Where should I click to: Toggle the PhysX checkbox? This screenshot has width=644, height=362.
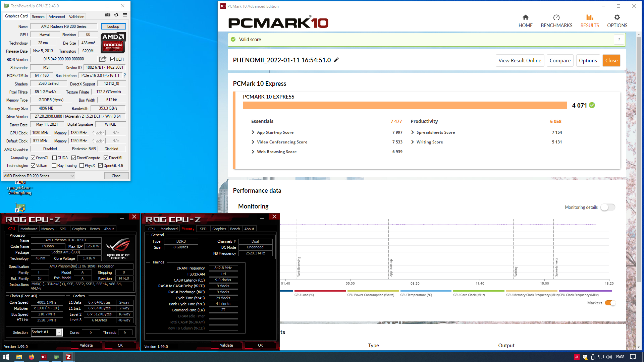click(82, 166)
